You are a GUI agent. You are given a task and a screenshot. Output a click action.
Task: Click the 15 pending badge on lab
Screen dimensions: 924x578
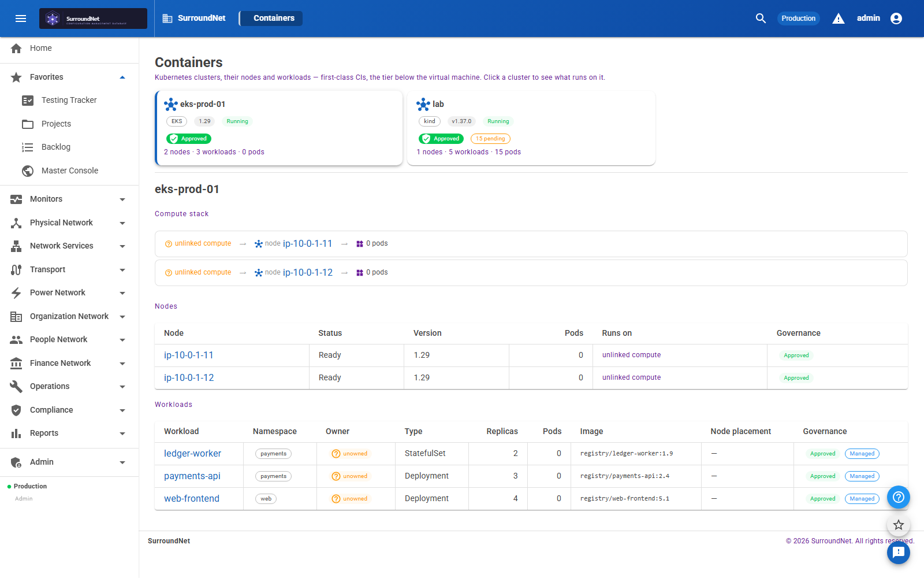pos(490,139)
